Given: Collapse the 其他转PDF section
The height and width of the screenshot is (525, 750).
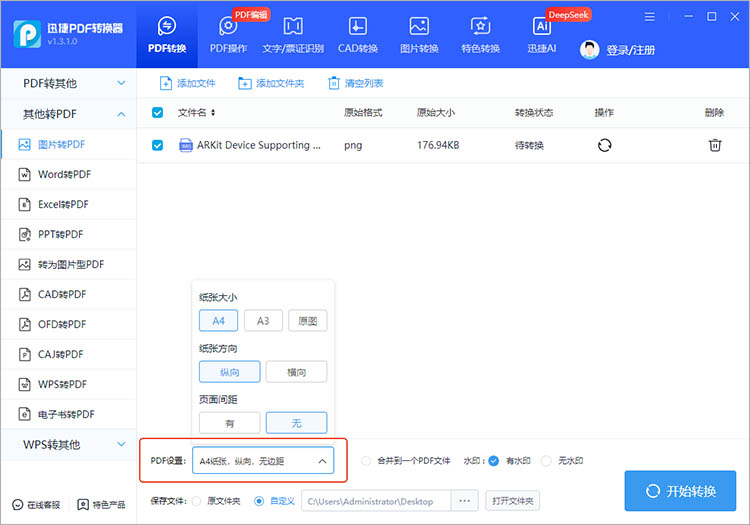Looking at the screenshot, I should 69,114.
